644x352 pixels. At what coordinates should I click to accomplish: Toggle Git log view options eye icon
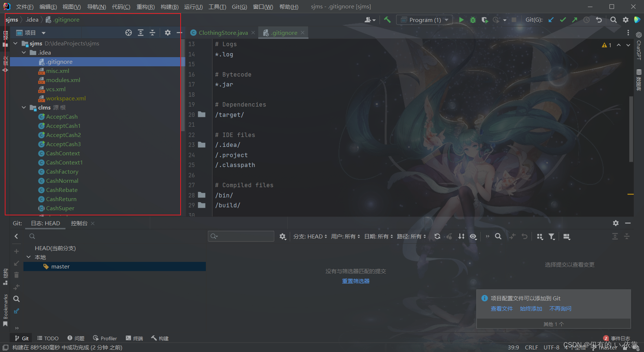pyautogui.click(x=473, y=237)
